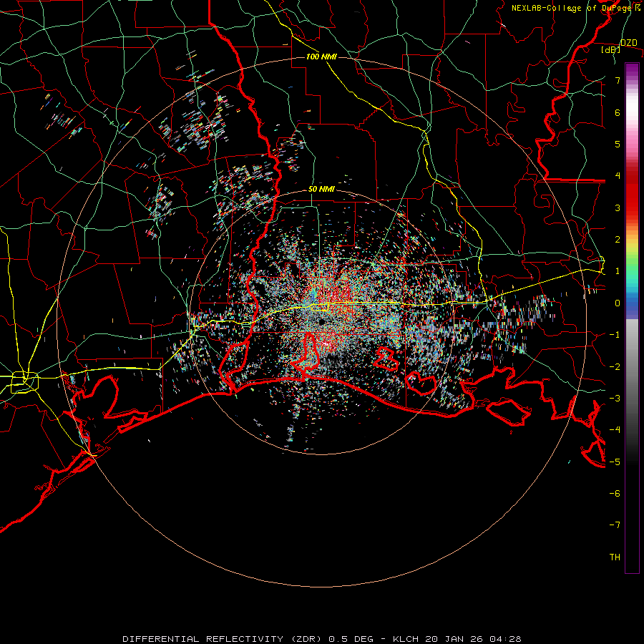Click the "DZD" legend title
The height and width of the screenshot is (644, 644).
click(629, 43)
